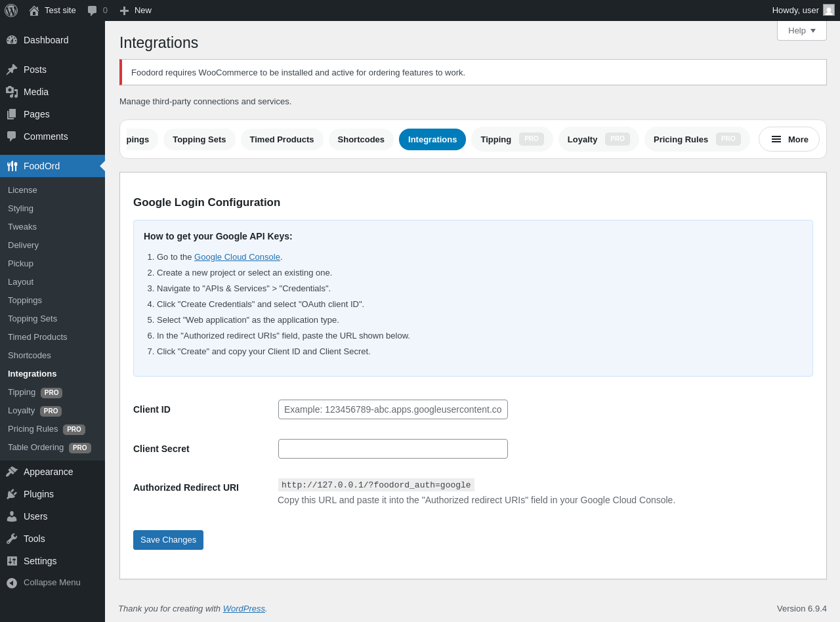The width and height of the screenshot is (840, 622).
Task: Open the Appearance brush icon
Action: coord(12,472)
